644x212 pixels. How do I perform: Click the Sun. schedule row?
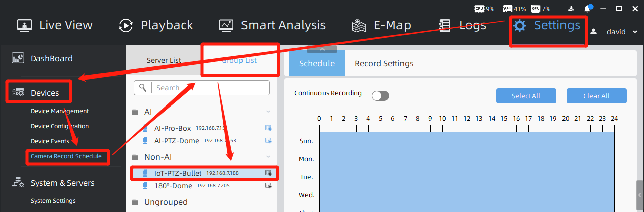467,141
